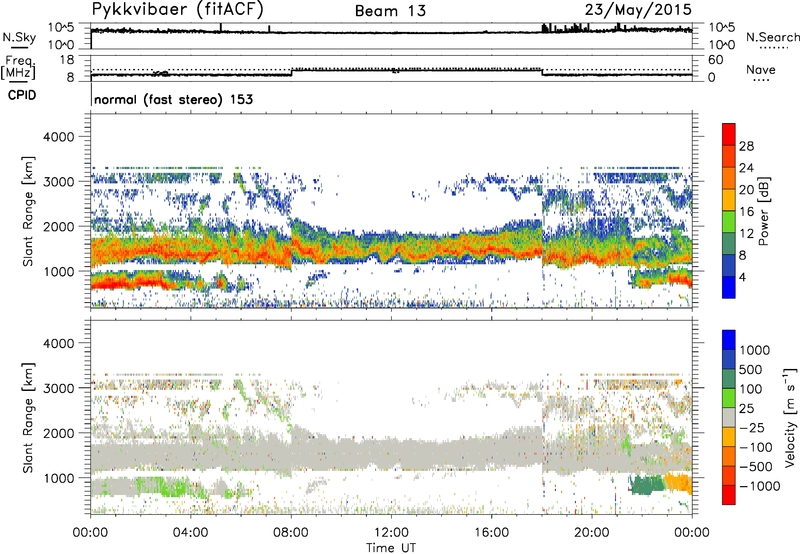Select velocity colorbar label "−100"
Screen dimensions: 800x554
click(756, 447)
